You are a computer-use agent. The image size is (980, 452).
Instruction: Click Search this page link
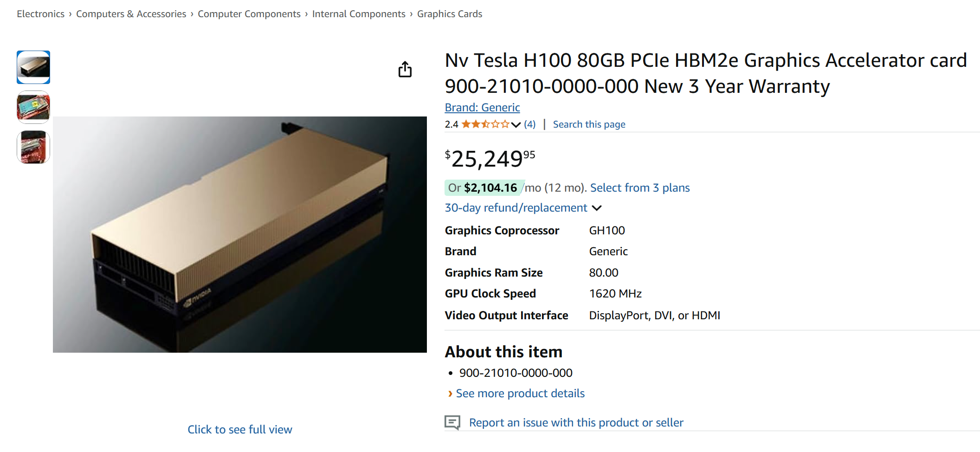pyautogui.click(x=589, y=124)
